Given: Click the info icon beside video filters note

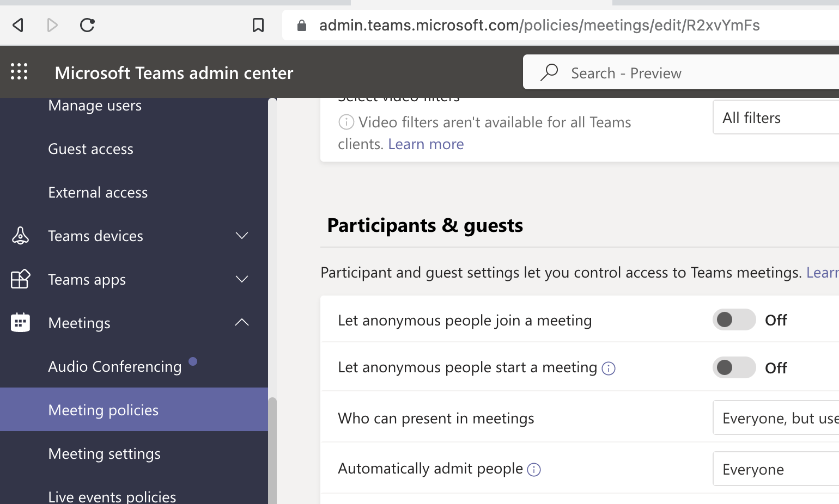Looking at the screenshot, I should tap(346, 122).
